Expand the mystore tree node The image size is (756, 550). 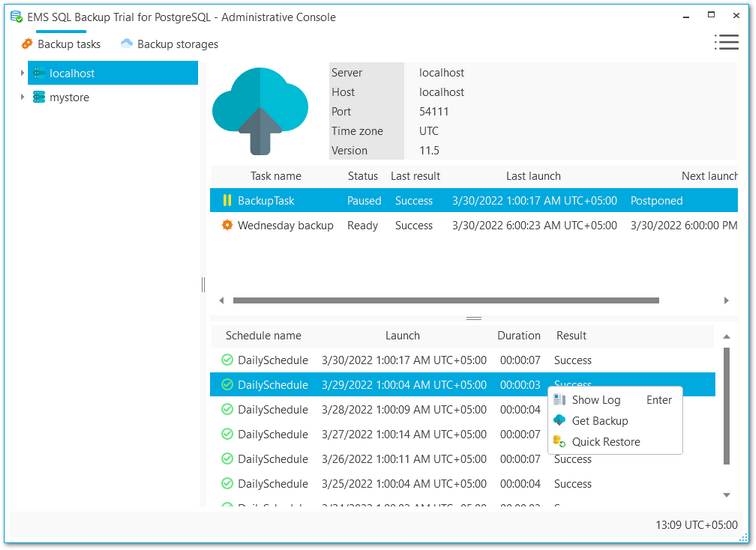(22, 97)
